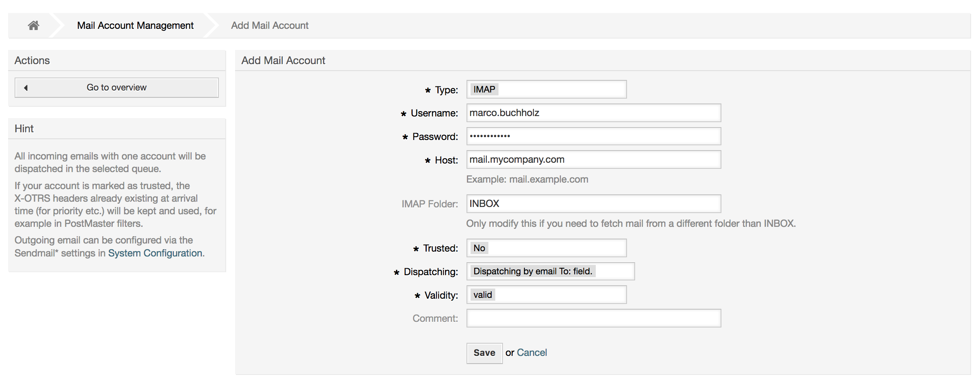
Task: Open the Dispatching dropdown
Action: click(x=550, y=271)
